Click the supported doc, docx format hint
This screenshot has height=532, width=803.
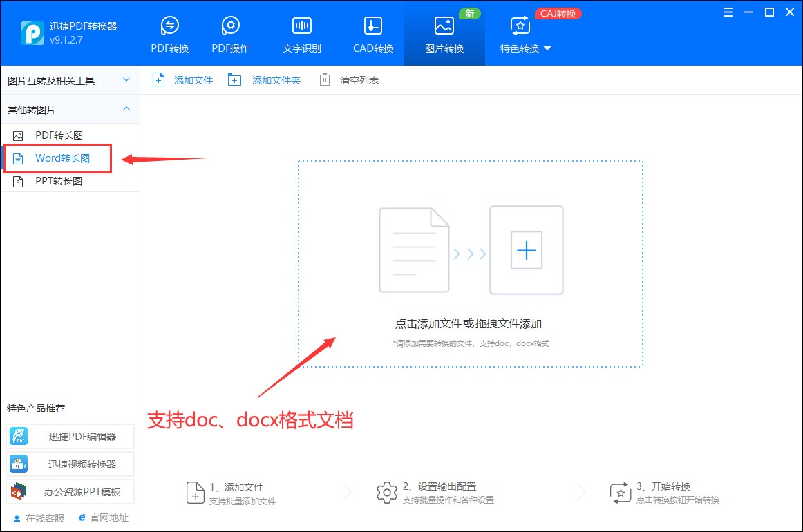[471, 343]
